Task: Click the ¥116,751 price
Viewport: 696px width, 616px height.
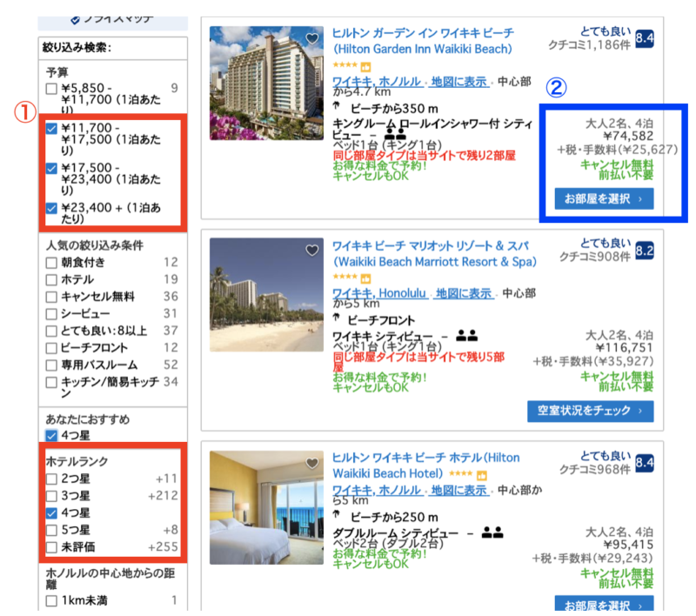Action: click(624, 348)
